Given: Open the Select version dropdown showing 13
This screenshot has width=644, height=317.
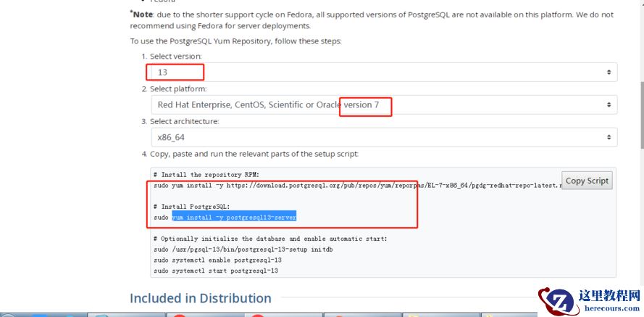Looking at the screenshot, I should [x=384, y=72].
